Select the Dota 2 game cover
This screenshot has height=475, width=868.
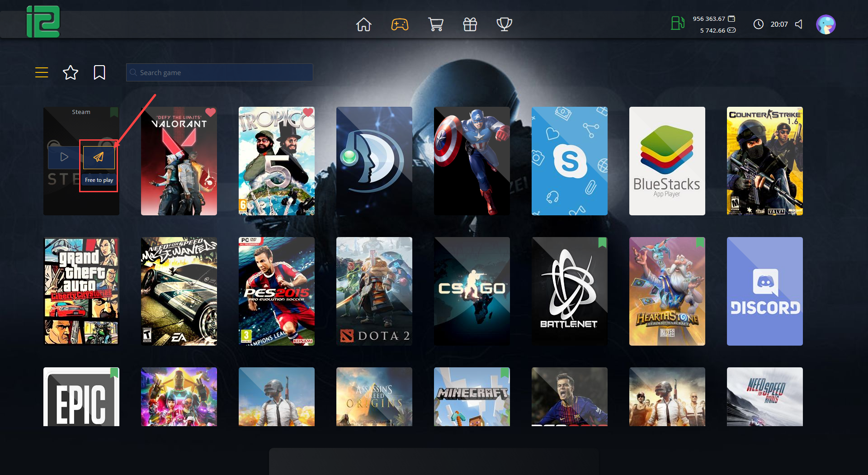[374, 291]
